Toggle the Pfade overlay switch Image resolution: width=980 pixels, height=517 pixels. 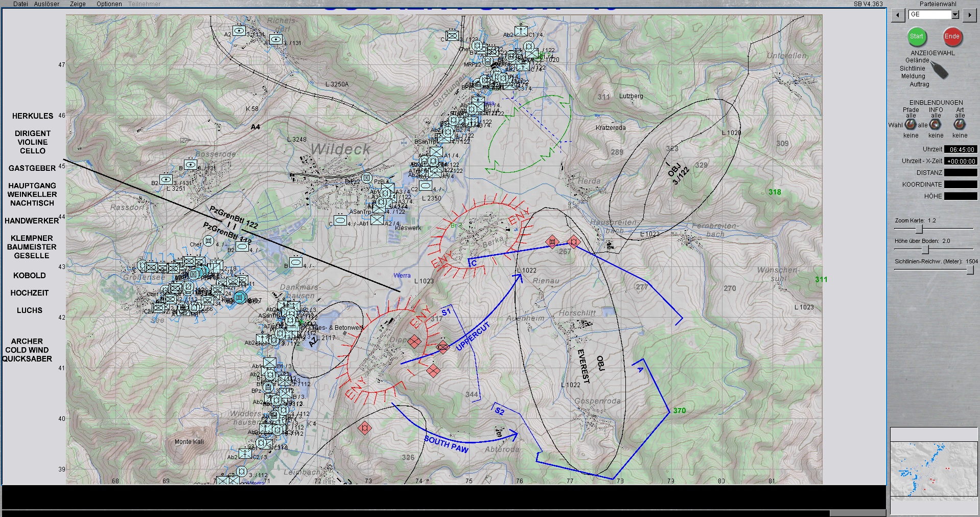(x=911, y=124)
